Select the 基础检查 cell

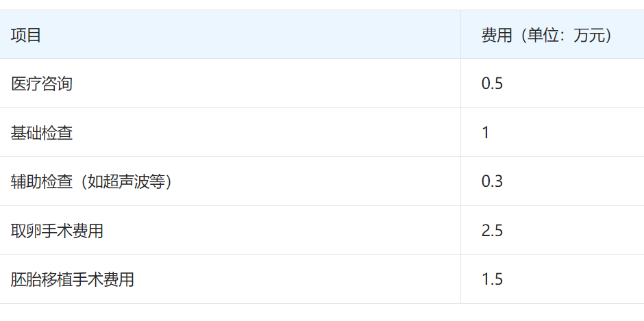click(230, 132)
